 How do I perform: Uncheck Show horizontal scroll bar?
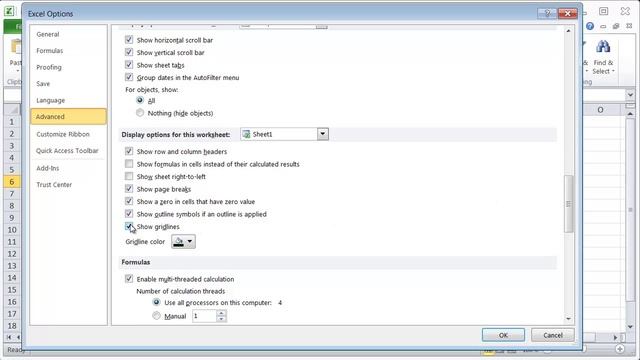point(129,40)
